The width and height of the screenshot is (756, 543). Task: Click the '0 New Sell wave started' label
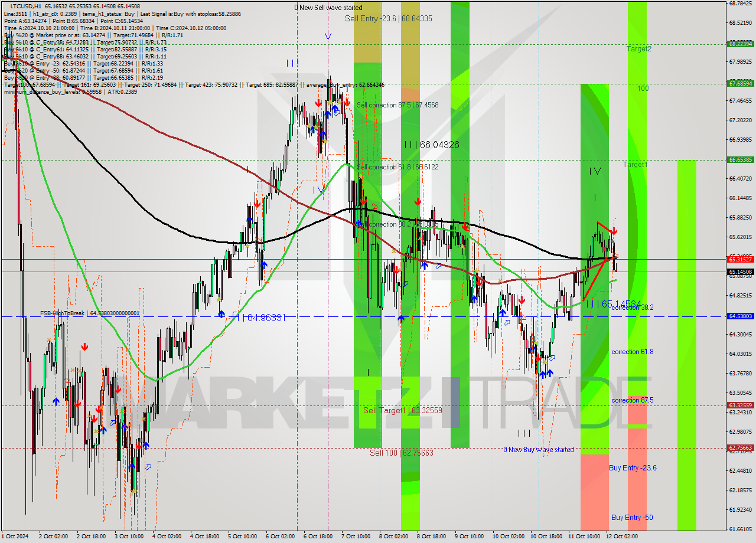click(x=328, y=8)
